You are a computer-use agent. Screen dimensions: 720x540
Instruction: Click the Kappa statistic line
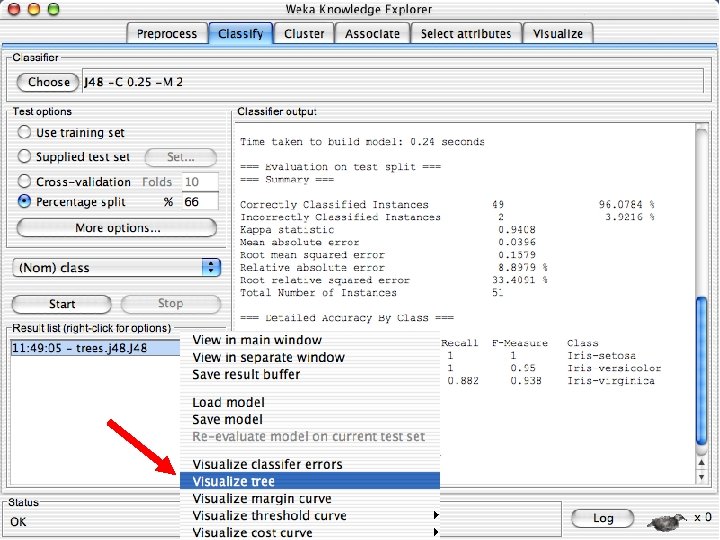388,230
